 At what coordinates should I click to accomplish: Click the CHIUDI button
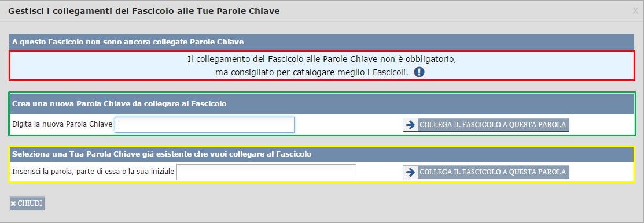(x=28, y=204)
